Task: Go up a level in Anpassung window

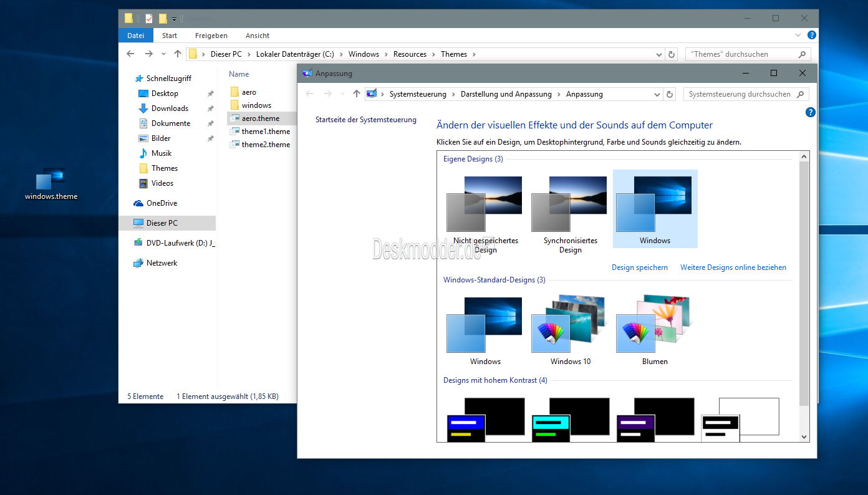Action: (x=357, y=94)
